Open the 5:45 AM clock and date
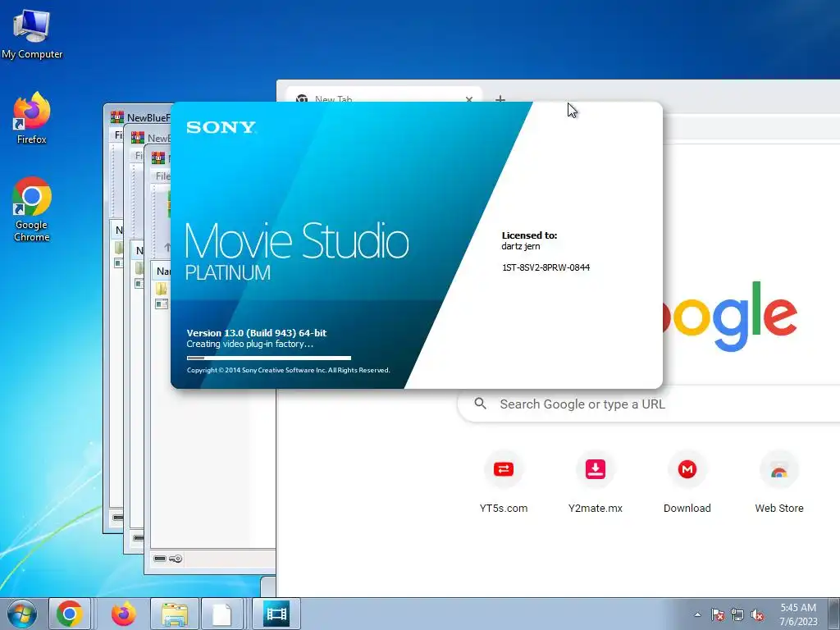This screenshot has height=630, width=840. click(798, 614)
